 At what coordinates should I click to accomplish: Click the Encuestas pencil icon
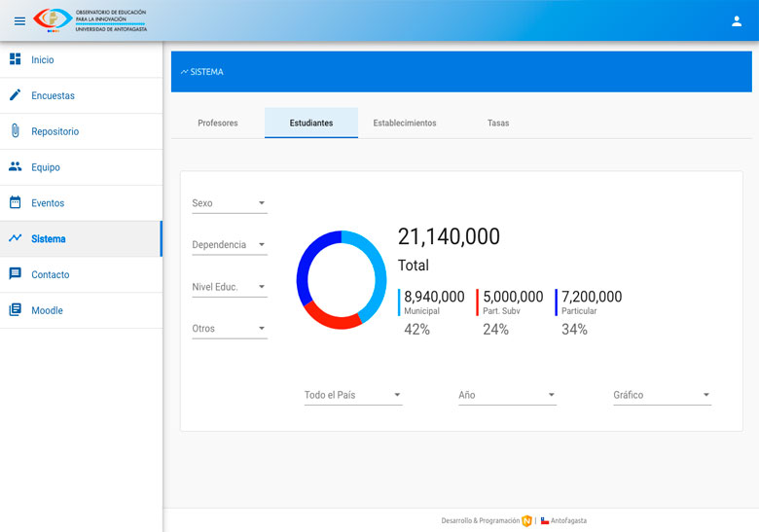tap(15, 94)
